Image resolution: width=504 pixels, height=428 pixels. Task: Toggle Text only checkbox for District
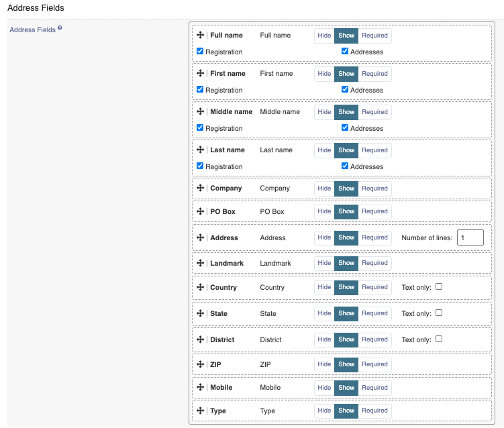(x=439, y=339)
